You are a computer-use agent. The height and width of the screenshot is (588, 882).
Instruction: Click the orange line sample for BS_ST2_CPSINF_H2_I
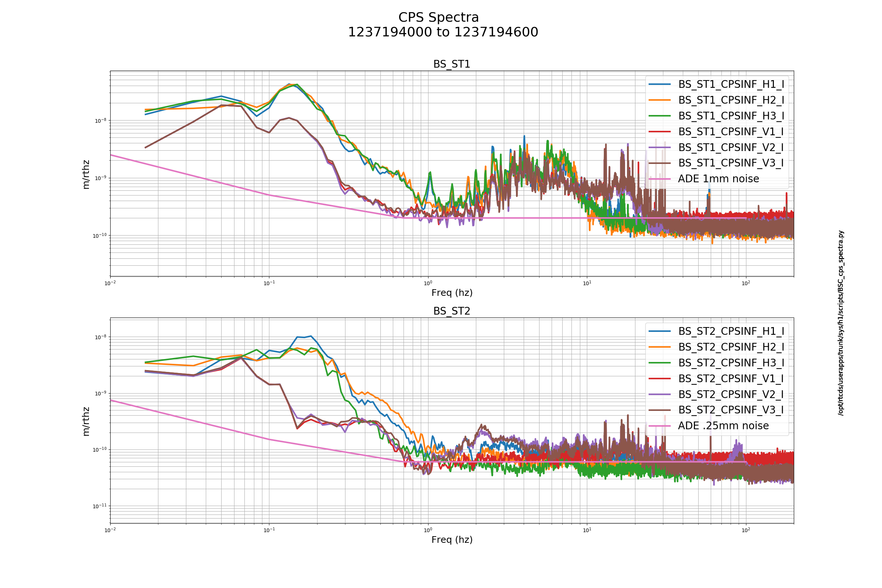pos(660,347)
